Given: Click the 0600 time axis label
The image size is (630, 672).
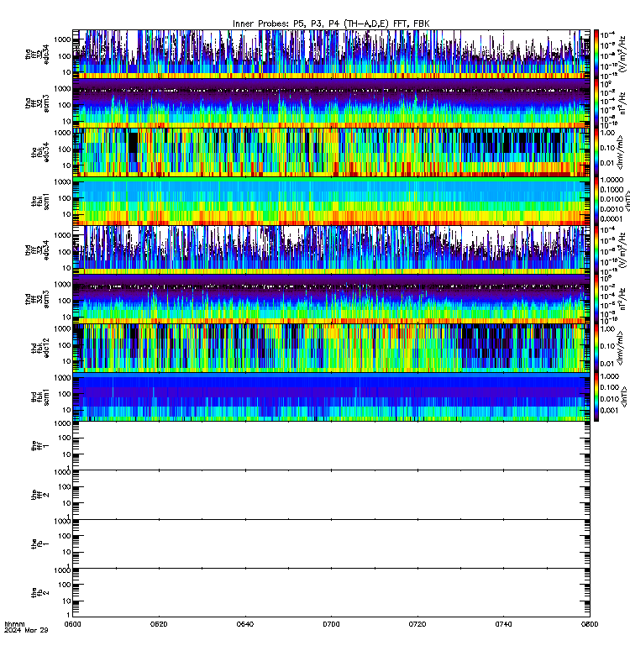Looking at the screenshot, I should point(72,624).
